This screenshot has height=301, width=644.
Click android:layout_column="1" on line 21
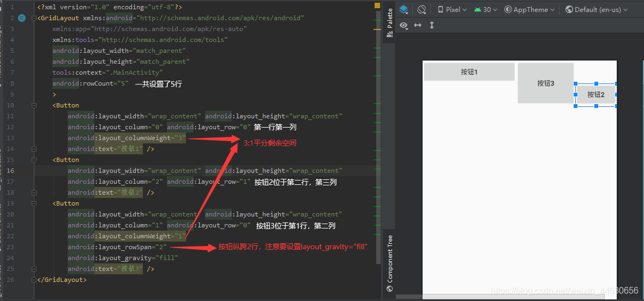pyautogui.click(x=116, y=225)
